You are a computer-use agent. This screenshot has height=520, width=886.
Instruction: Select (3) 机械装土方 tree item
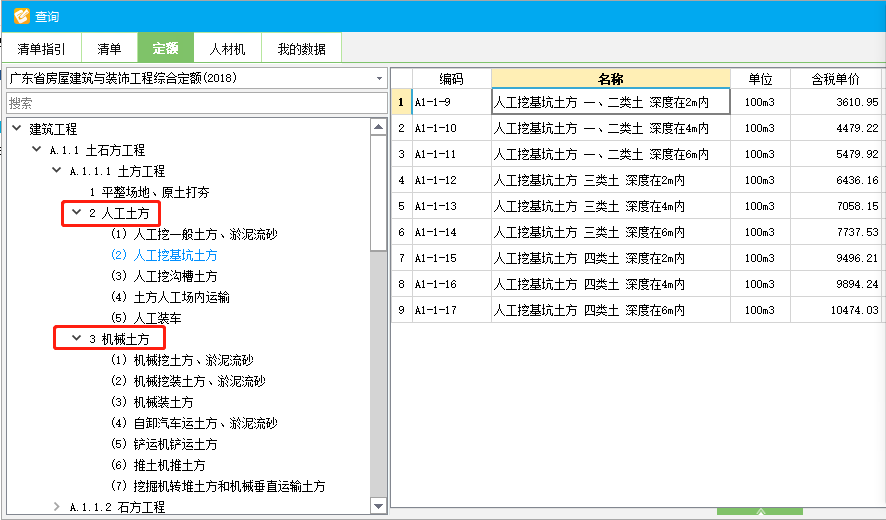153,401
